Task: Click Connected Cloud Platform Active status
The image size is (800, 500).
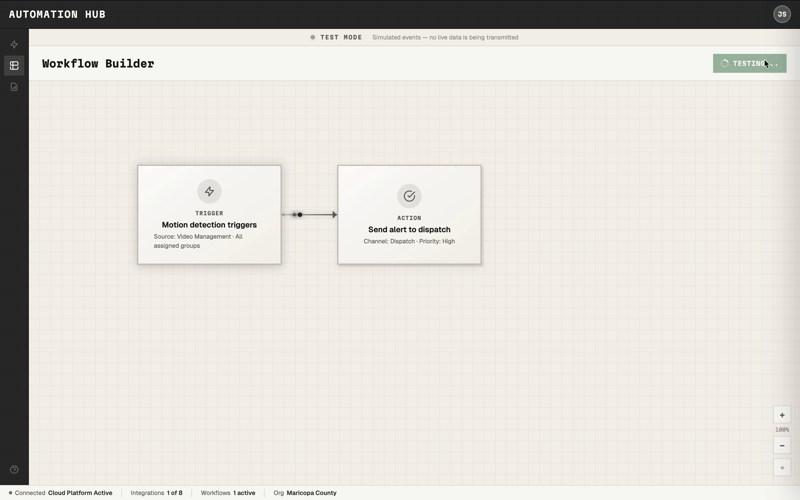Action: pyautogui.click(x=61, y=493)
